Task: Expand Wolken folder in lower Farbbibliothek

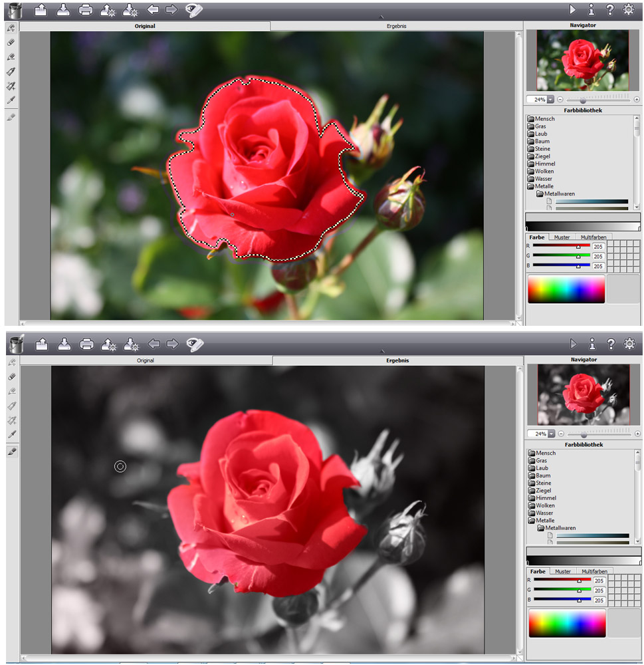Action: click(542, 505)
